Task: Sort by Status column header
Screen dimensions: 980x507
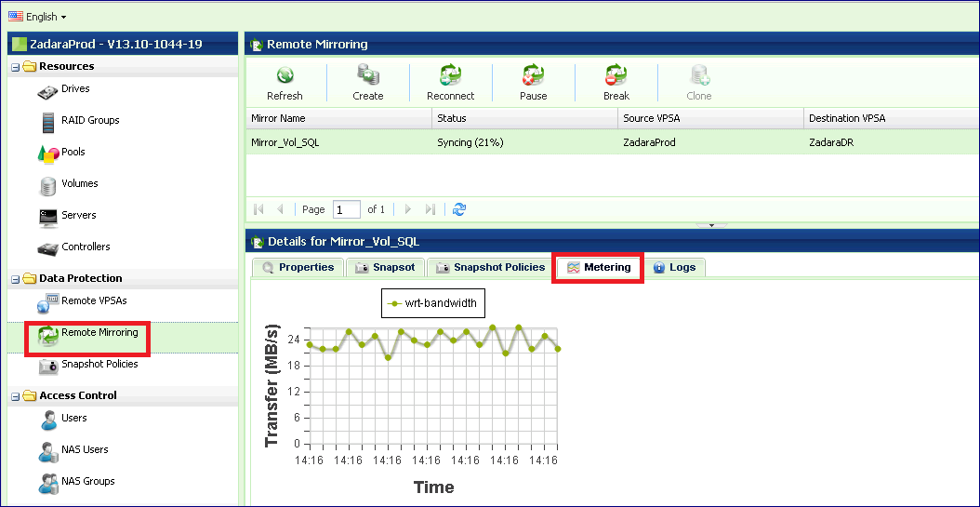Action: pos(525,118)
